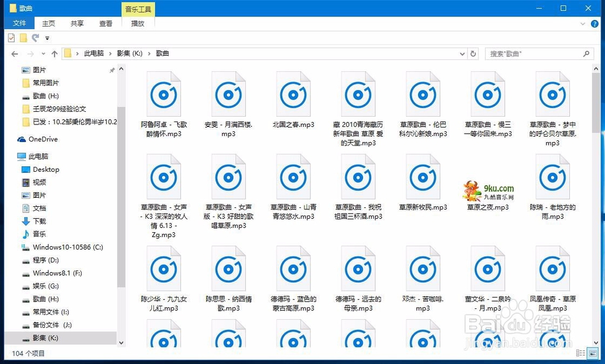Click the file list scrollbar down arrow
The height and width of the screenshot is (364, 605).
pyautogui.click(x=596, y=342)
